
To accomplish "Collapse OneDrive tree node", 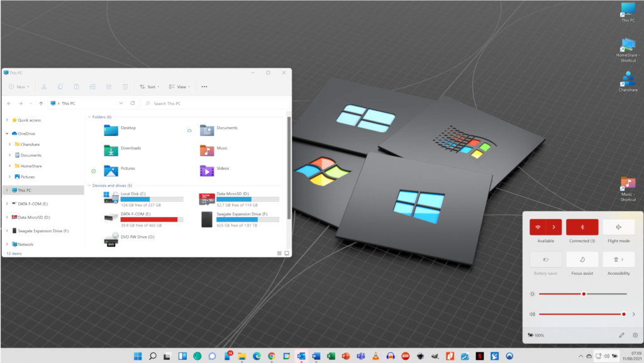I will (x=7, y=133).
